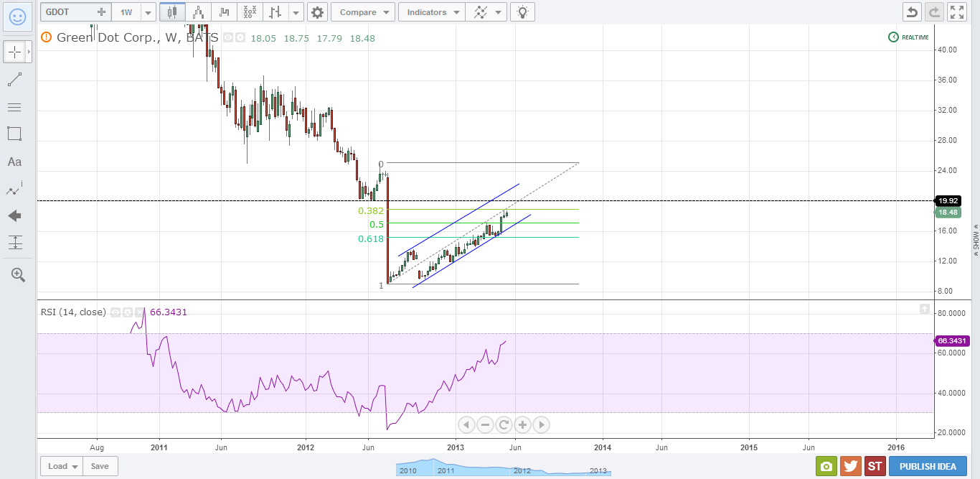The image size is (980, 479).
Task: Click the 18.48 current price label
Action: point(948,213)
